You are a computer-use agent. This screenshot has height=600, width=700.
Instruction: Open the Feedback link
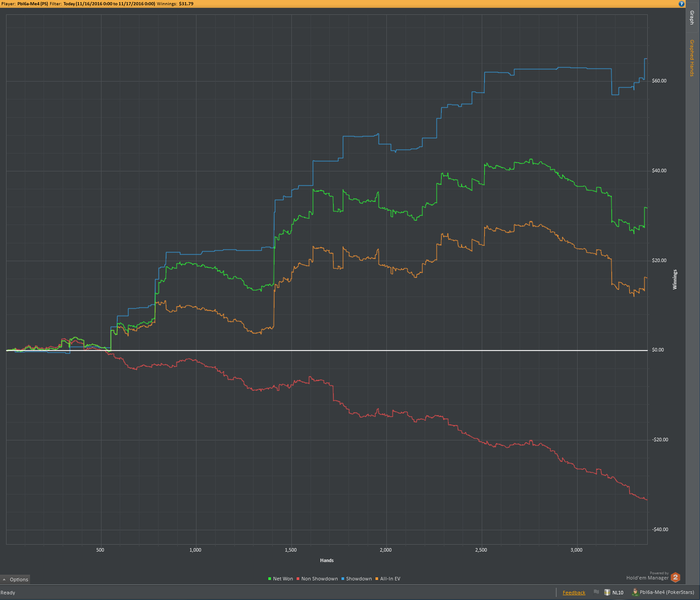tap(574, 592)
